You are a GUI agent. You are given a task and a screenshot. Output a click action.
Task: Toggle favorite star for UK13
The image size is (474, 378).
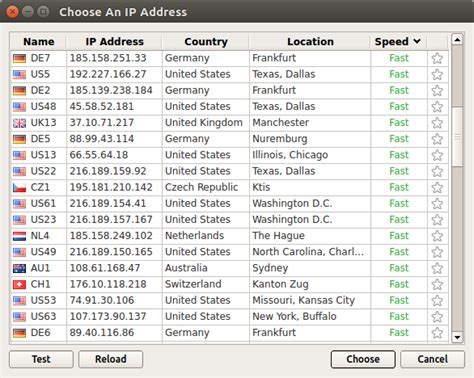point(437,123)
